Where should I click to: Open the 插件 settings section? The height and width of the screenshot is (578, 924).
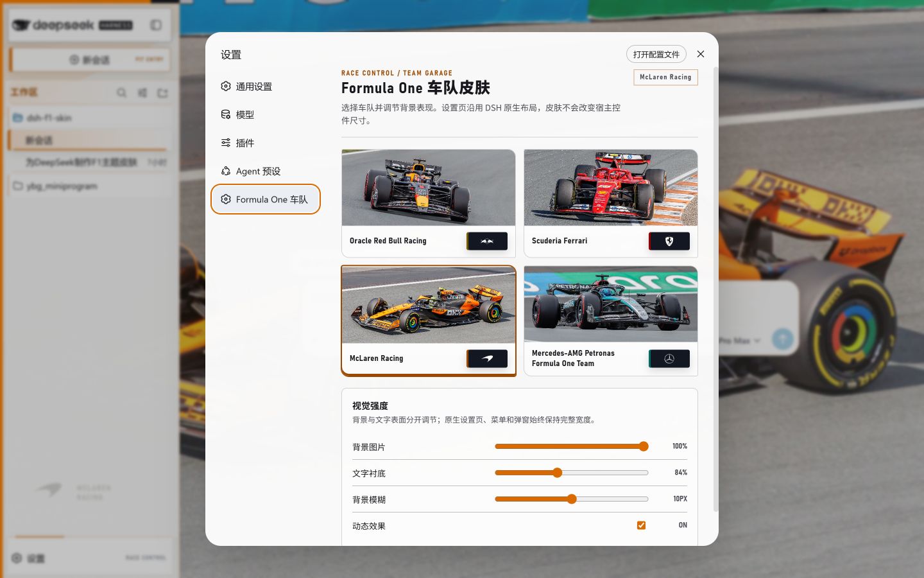pyautogui.click(x=266, y=143)
